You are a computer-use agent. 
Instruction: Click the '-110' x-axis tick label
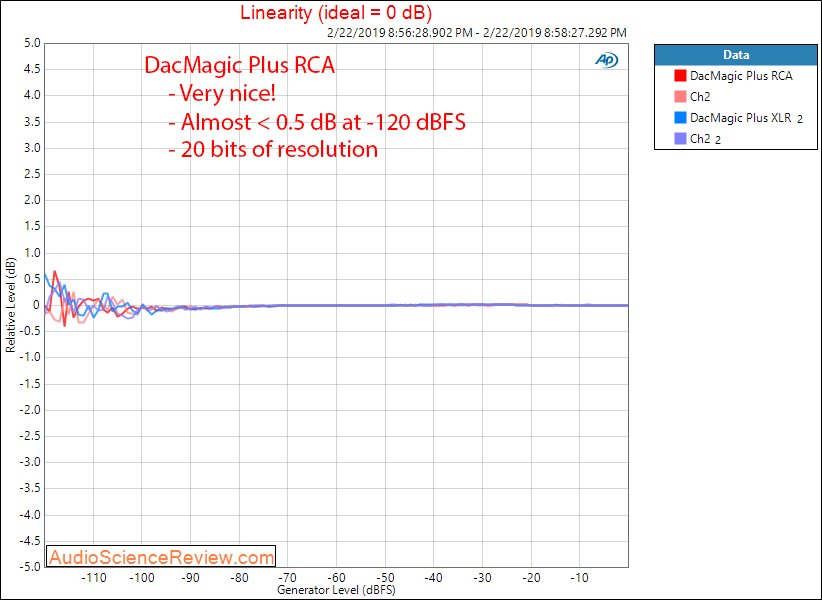(x=94, y=578)
